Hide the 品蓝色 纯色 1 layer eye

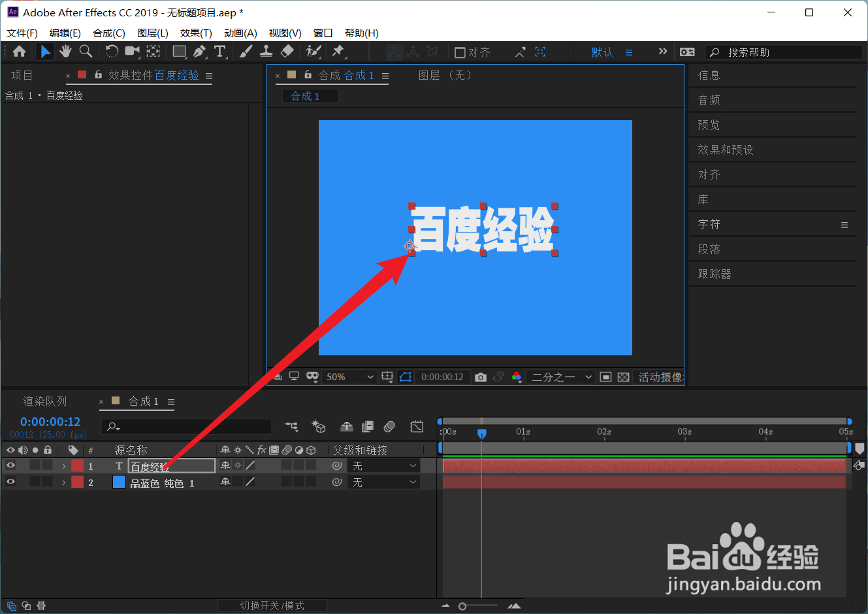[x=10, y=482]
